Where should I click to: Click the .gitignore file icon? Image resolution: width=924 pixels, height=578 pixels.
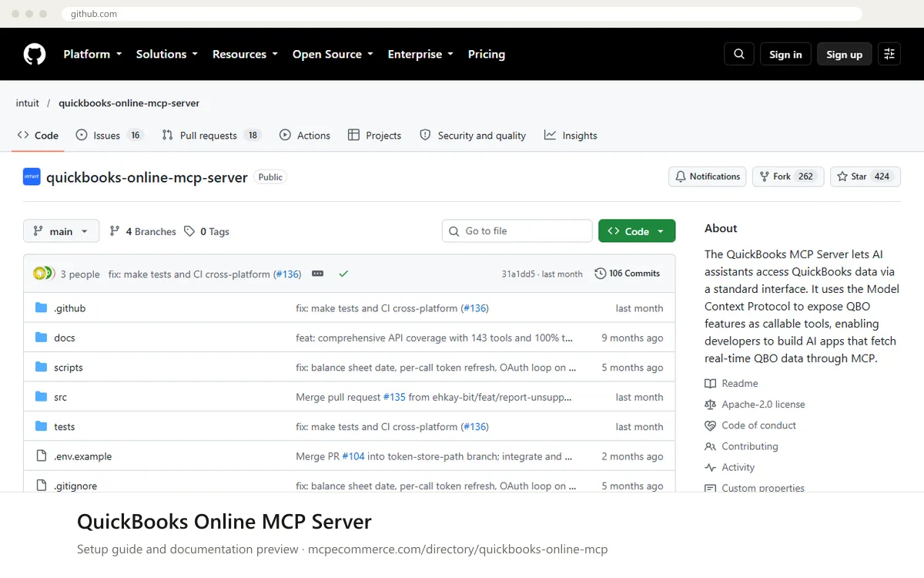click(42, 486)
